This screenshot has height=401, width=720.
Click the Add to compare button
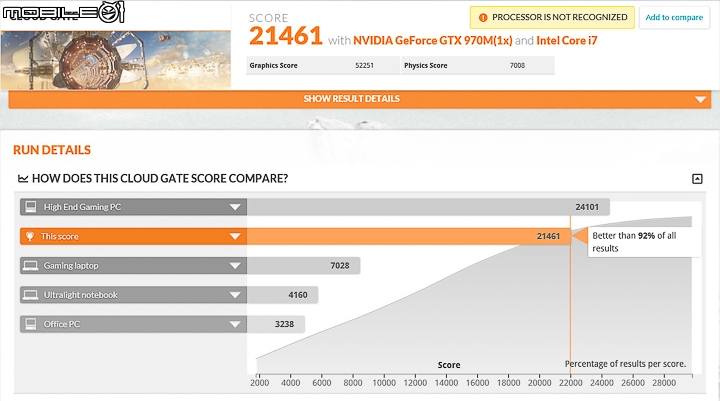(x=674, y=17)
